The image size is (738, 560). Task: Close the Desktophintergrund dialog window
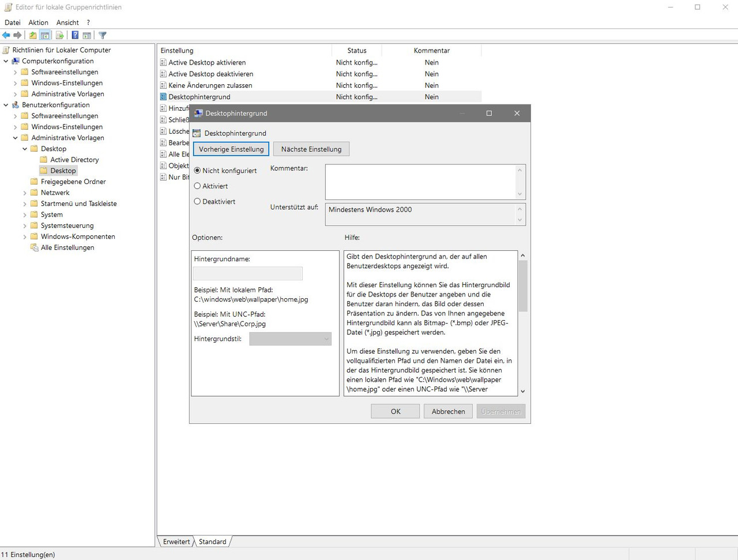[x=517, y=113]
